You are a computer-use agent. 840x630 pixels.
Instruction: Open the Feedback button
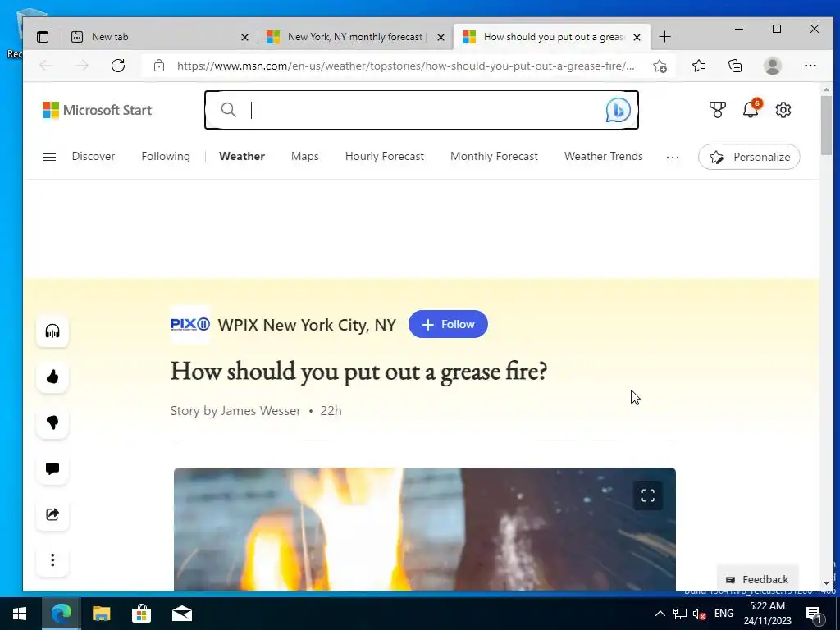757,580
